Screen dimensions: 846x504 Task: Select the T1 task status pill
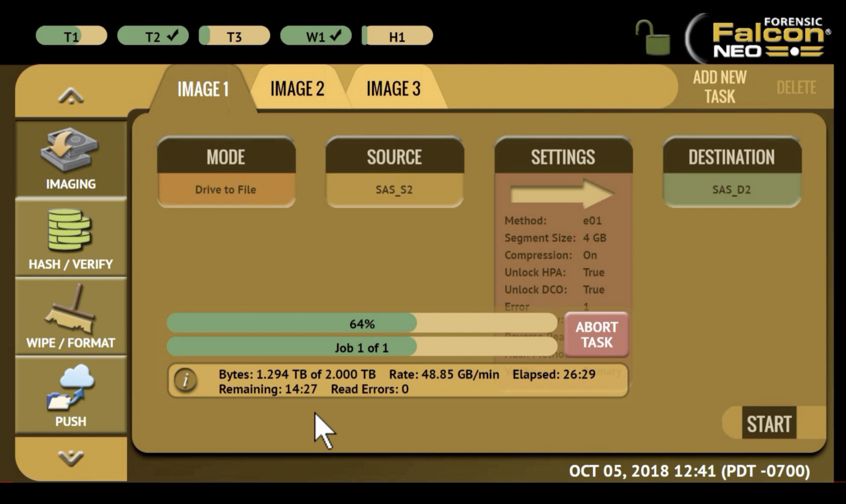pos(71,36)
